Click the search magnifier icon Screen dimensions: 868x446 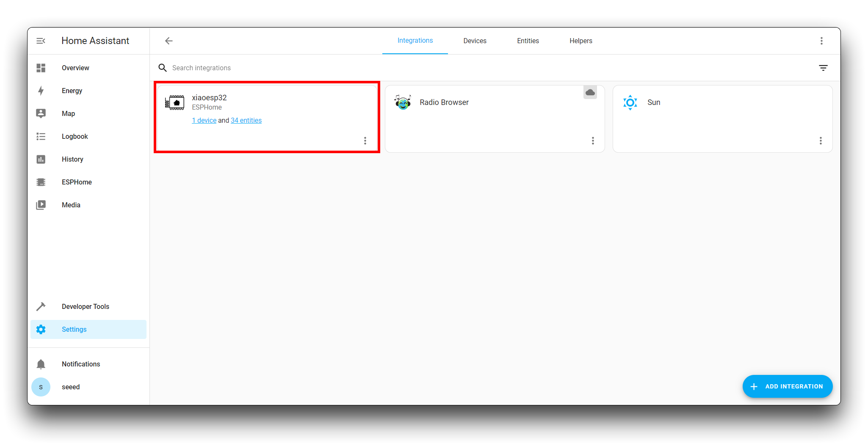pos(163,68)
